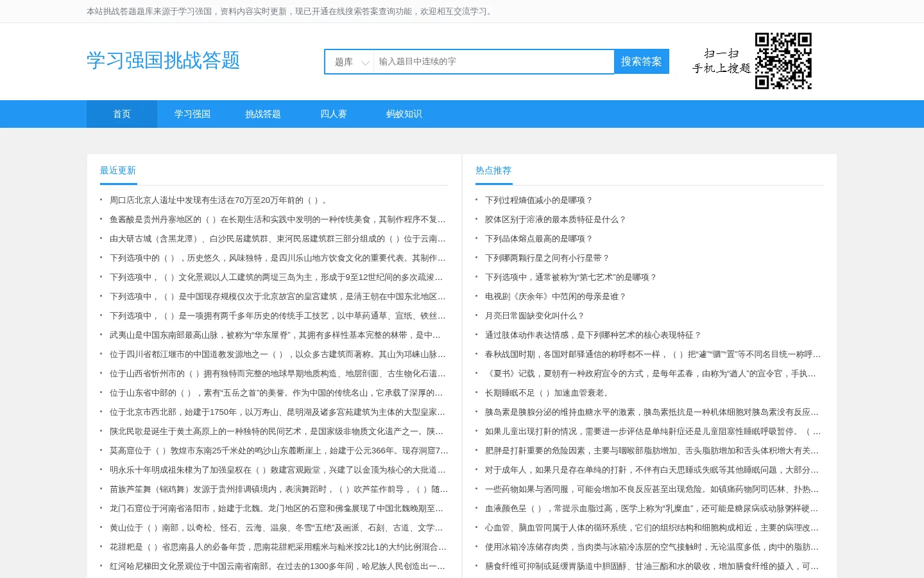The image size is (924, 578).
Task: Click the question search input field
Action: click(x=493, y=62)
